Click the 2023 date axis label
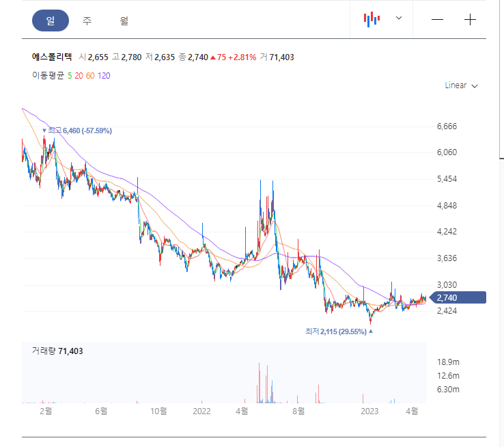This screenshot has height=447, width=504. pyautogui.click(x=369, y=411)
